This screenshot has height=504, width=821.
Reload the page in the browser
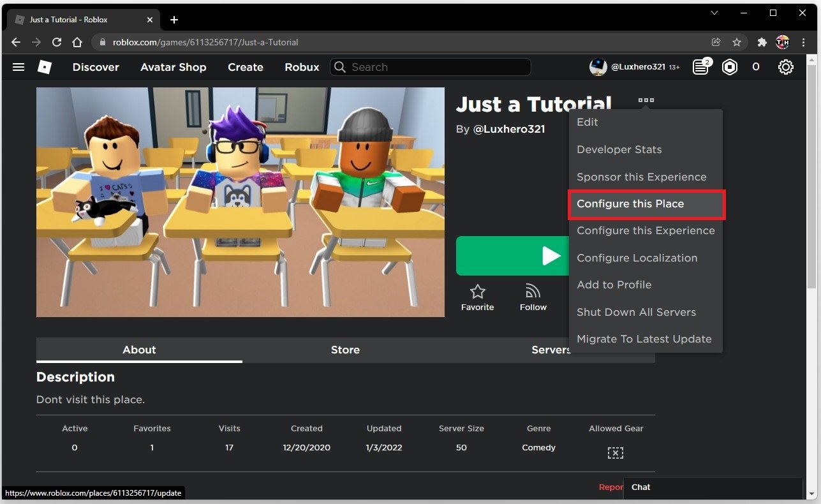pyautogui.click(x=57, y=42)
